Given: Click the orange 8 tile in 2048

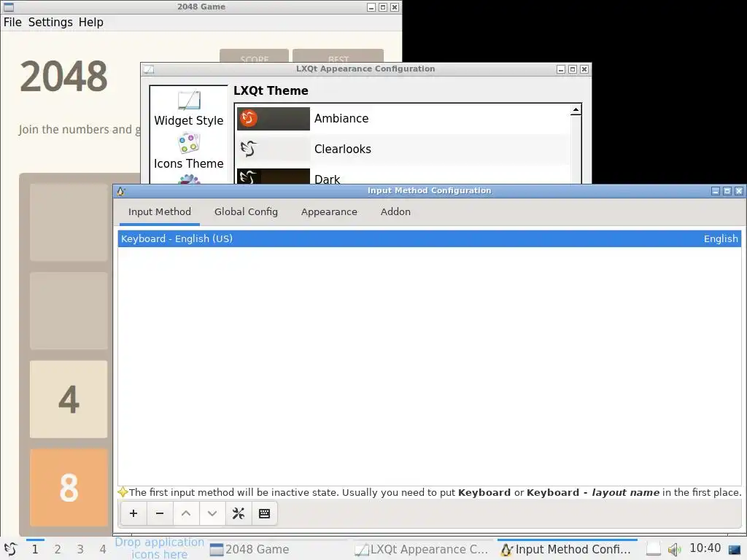Looking at the screenshot, I should click(69, 487).
